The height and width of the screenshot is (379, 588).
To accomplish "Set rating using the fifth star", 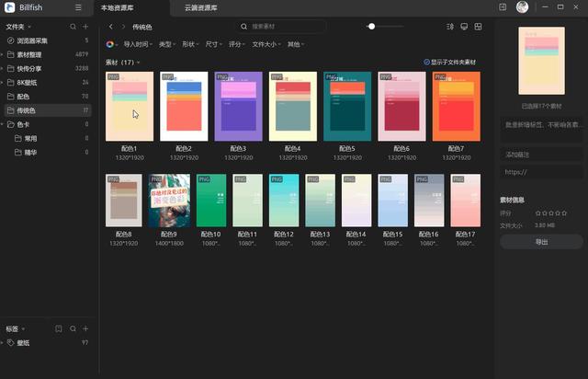I will 551,213.
